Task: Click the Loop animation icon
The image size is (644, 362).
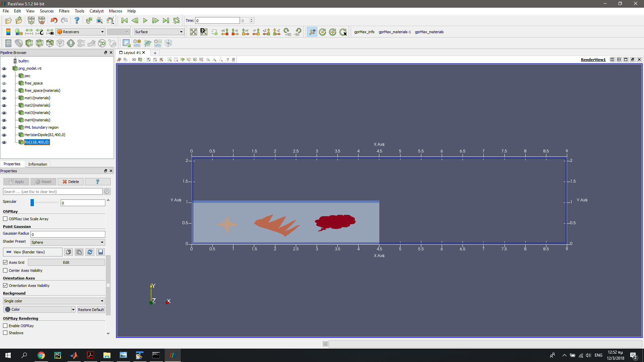Action: [x=176, y=20]
